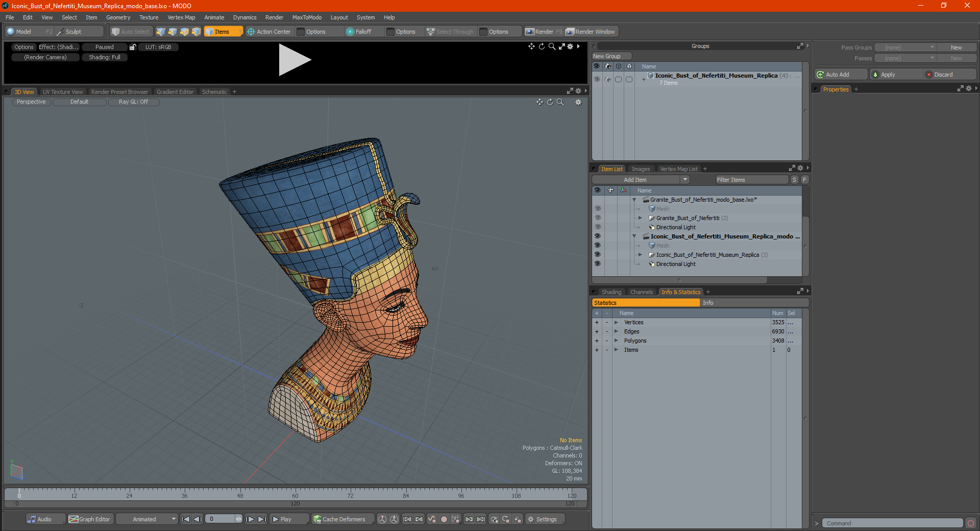Expand the Iconic_Bust_of_Nefertiti_Museum_Replica item

(x=640, y=255)
